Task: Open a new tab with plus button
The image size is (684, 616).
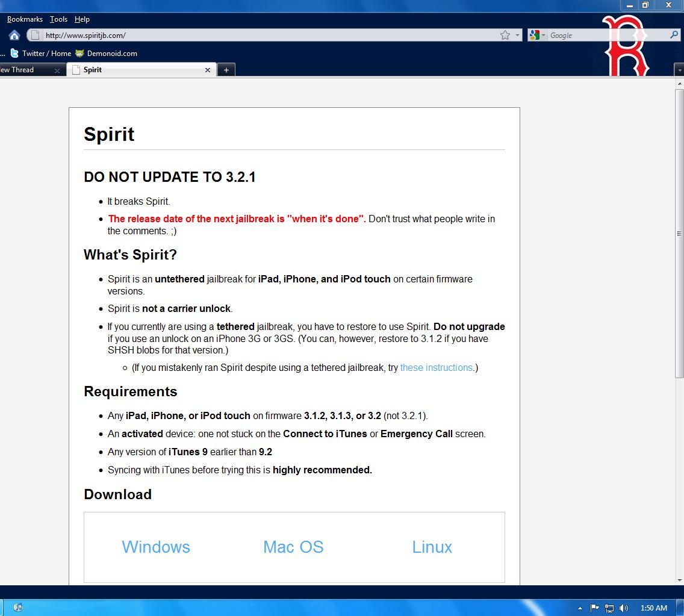Action: pos(226,70)
